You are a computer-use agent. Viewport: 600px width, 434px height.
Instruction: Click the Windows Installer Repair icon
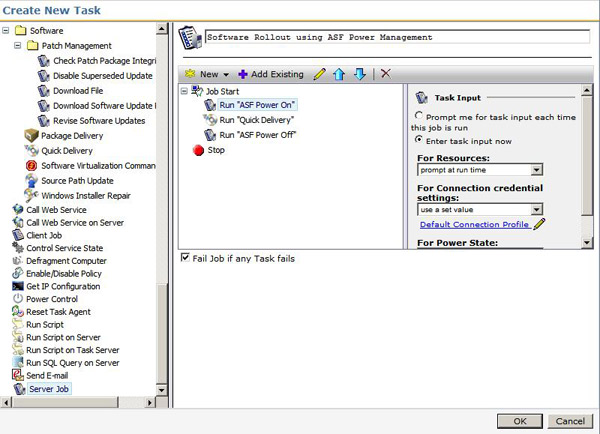[31, 195]
